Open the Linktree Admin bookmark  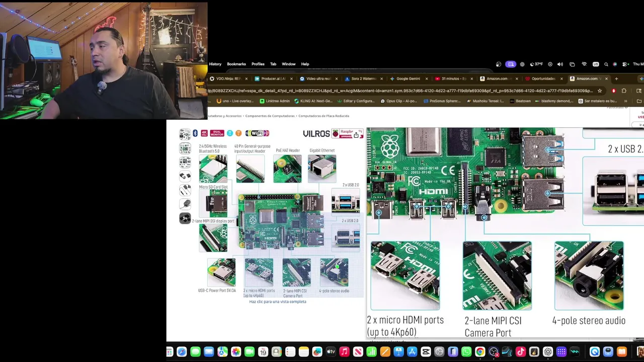pyautogui.click(x=275, y=101)
